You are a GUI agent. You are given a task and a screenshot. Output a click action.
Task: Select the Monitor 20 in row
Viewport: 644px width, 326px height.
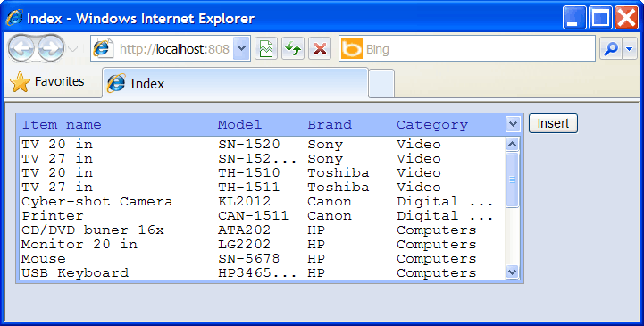262,245
